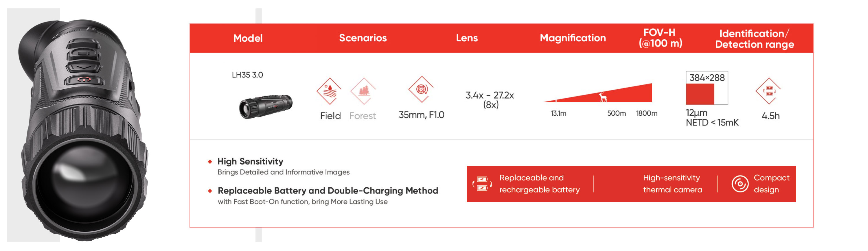This screenshot has width=868, height=251.
Task: Click the LH35 3.0 model name
Action: pos(247,75)
